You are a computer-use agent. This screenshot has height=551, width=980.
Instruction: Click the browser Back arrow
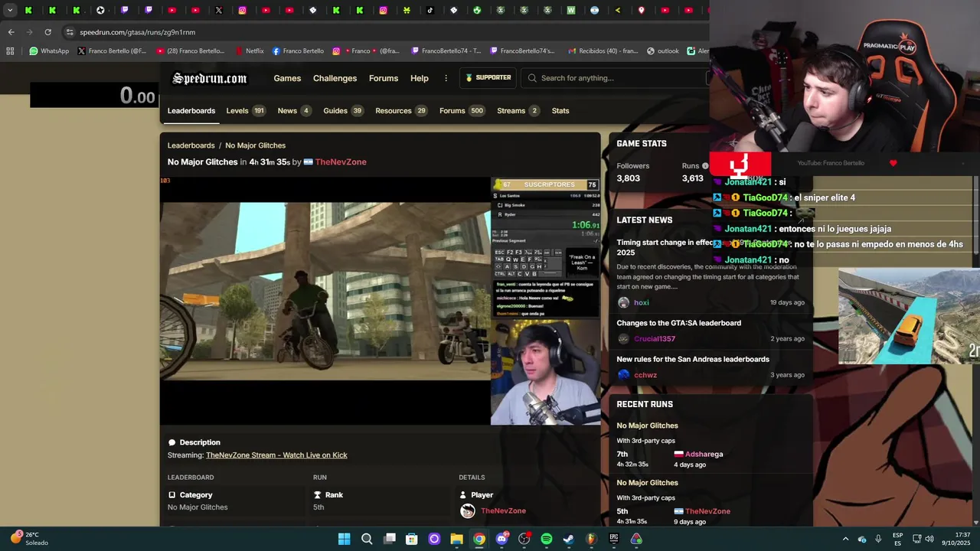pyautogui.click(x=11, y=32)
